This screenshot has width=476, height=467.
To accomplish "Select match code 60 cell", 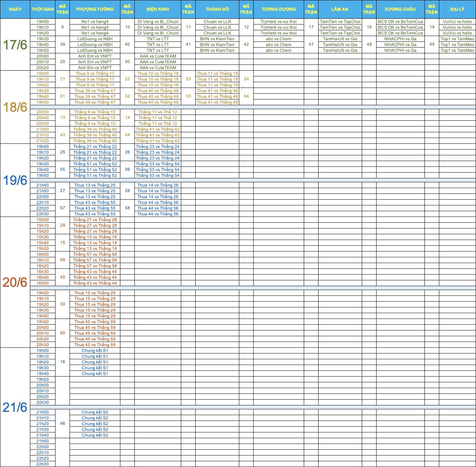I will coord(63,333).
